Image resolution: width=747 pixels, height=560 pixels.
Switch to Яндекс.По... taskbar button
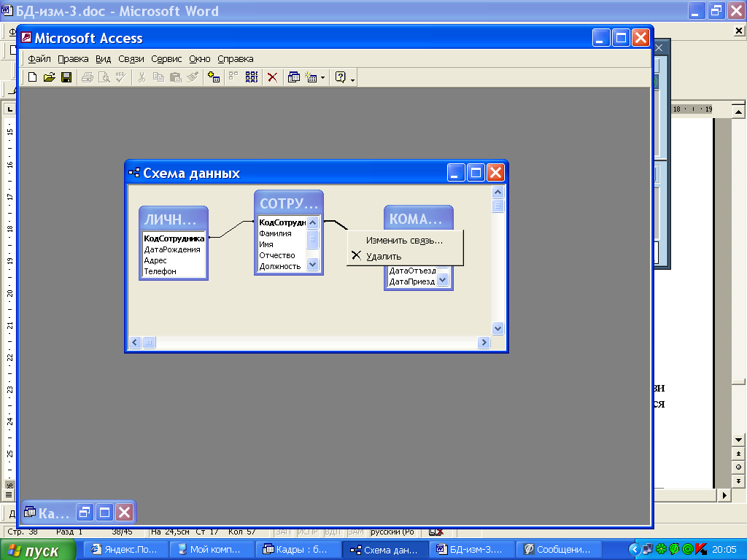[x=125, y=550]
